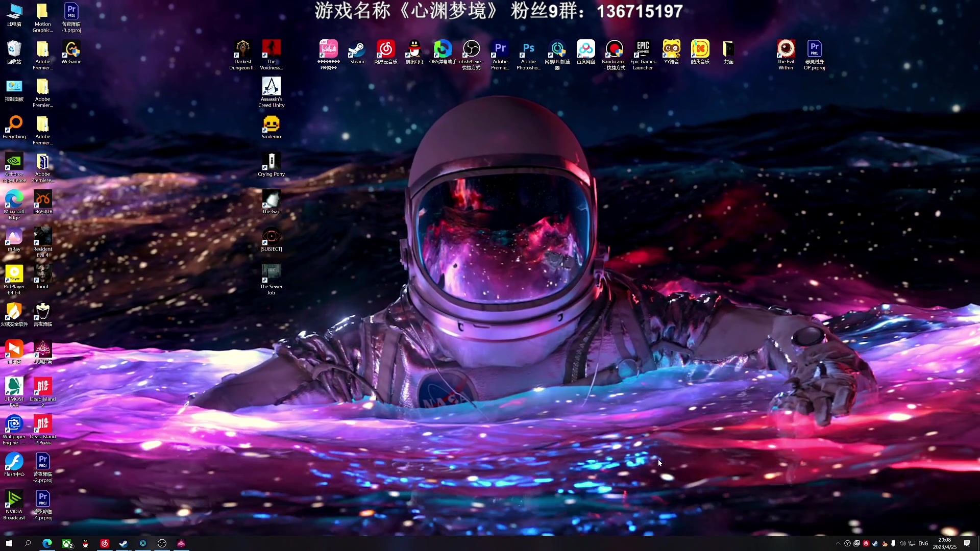This screenshot has width=980, height=551.
Task: Open the 酷我音乐 desktop icon
Action: pyautogui.click(x=700, y=53)
